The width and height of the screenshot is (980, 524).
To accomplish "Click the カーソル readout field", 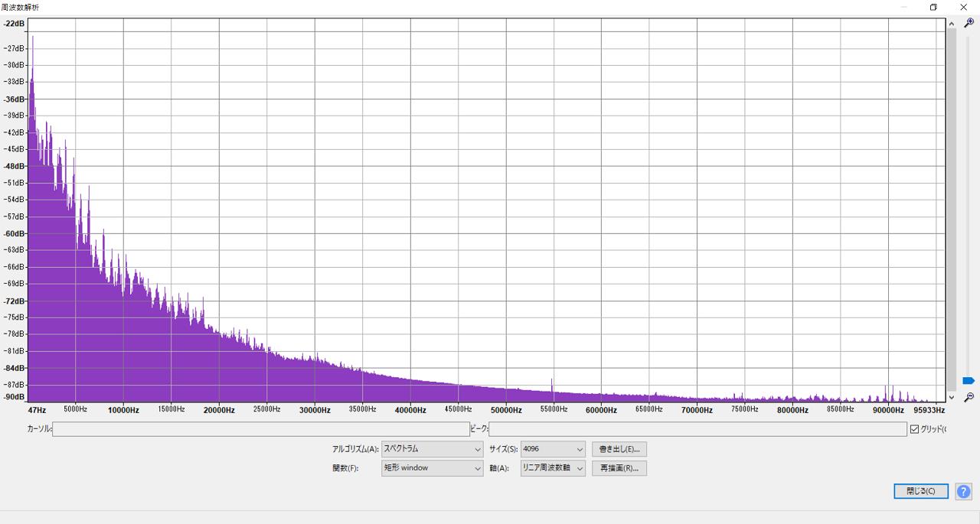I will click(261, 429).
